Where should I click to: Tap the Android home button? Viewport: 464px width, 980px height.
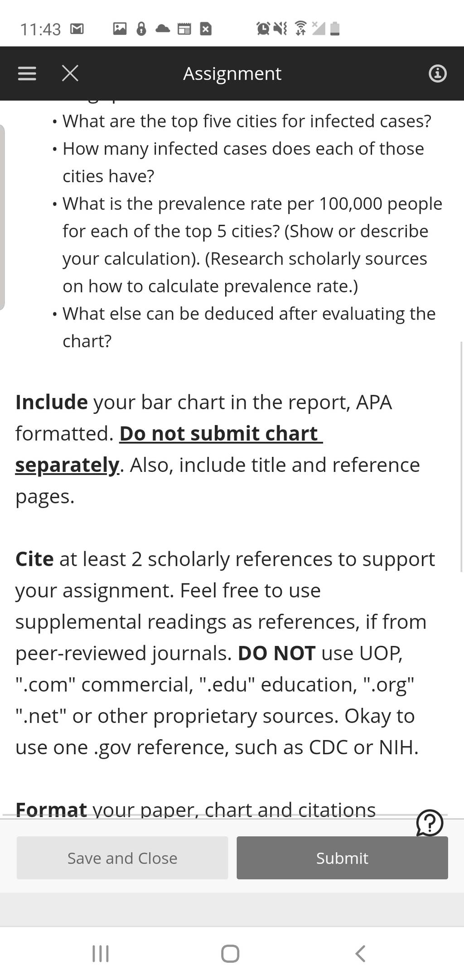point(230,953)
